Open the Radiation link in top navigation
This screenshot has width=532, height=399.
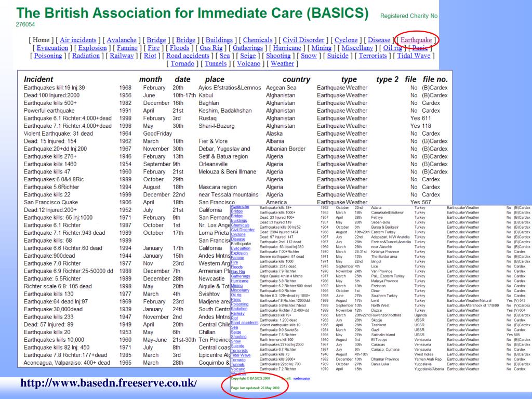(86, 56)
